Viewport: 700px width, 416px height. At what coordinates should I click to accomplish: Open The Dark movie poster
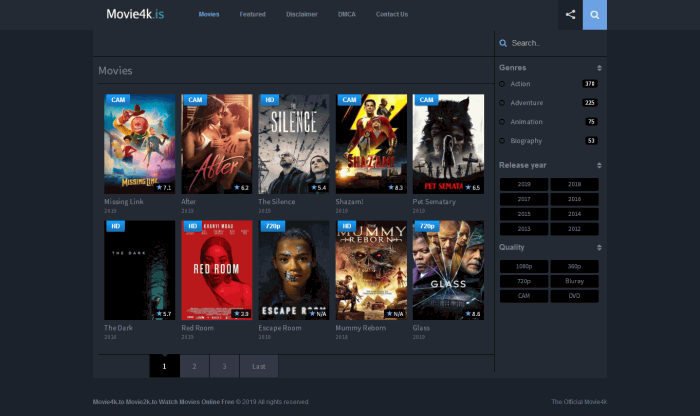pos(140,270)
